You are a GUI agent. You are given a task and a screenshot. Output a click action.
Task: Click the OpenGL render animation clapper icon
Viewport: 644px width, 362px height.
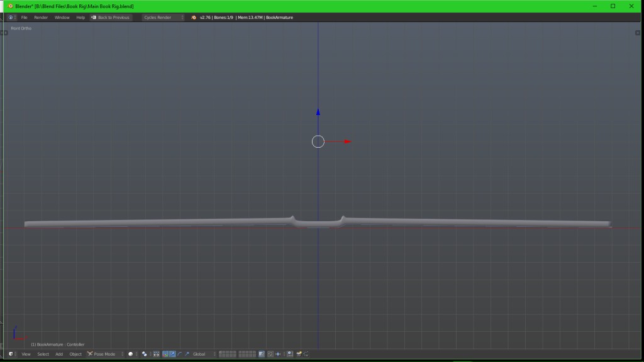coord(307,354)
